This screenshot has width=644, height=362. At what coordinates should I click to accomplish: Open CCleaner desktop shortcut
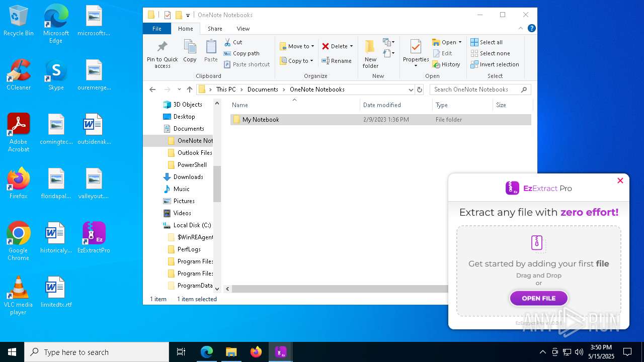click(19, 75)
